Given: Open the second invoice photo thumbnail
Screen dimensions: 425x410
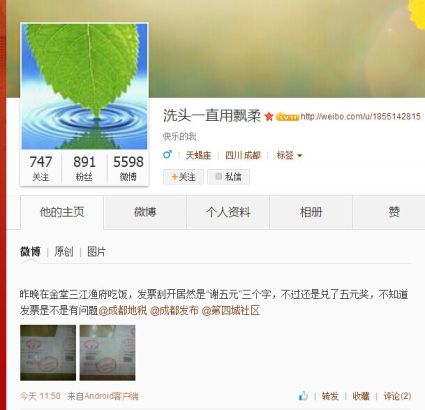Looking at the screenshot, I should click(x=107, y=353).
